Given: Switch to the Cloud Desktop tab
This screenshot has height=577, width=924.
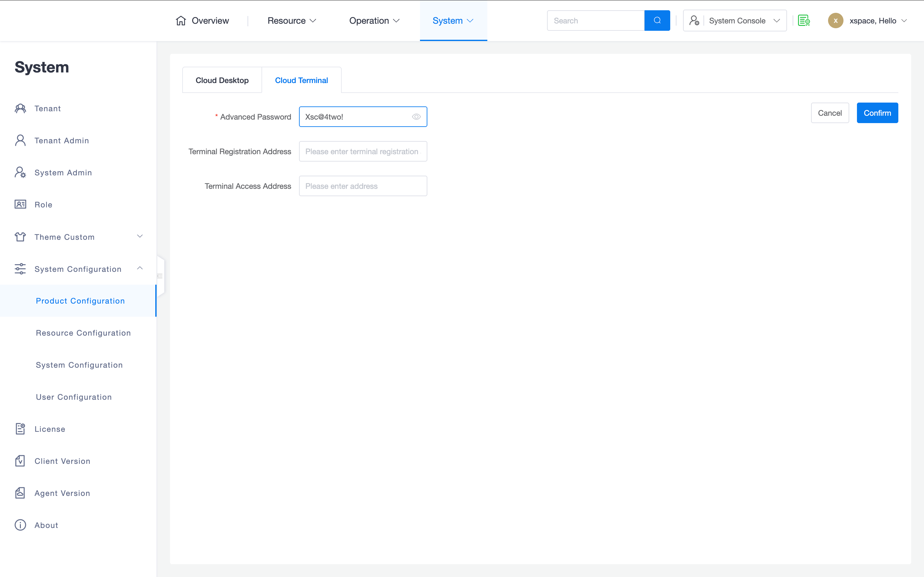Looking at the screenshot, I should (222, 80).
